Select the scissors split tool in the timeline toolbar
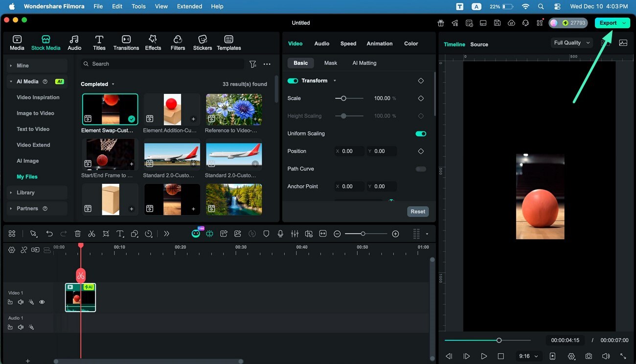The height and width of the screenshot is (364, 636). pyautogui.click(x=91, y=234)
